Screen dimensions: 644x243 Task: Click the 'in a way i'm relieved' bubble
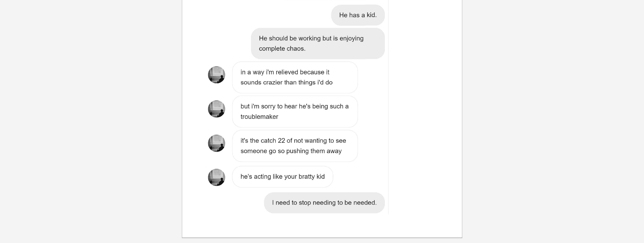[295, 77]
